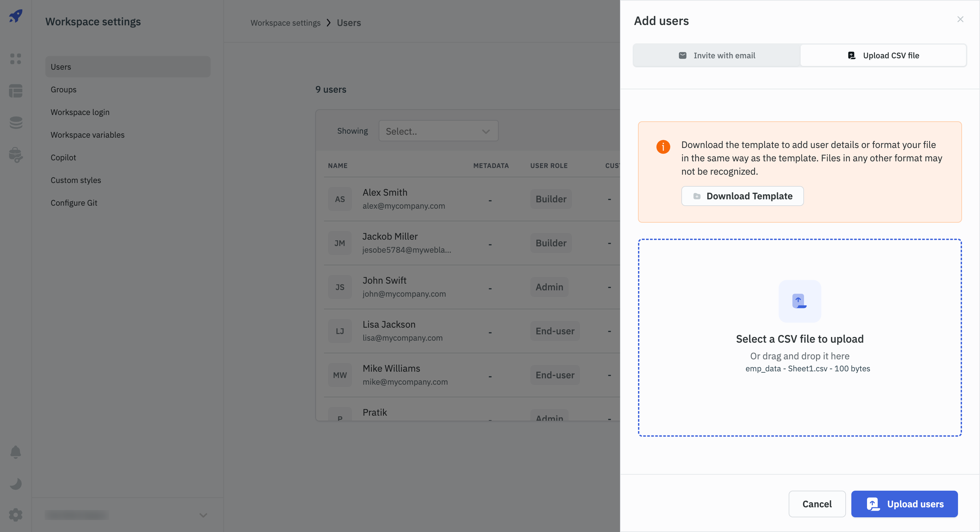Open the data sources stack icon
The image size is (980, 532).
pyautogui.click(x=16, y=123)
